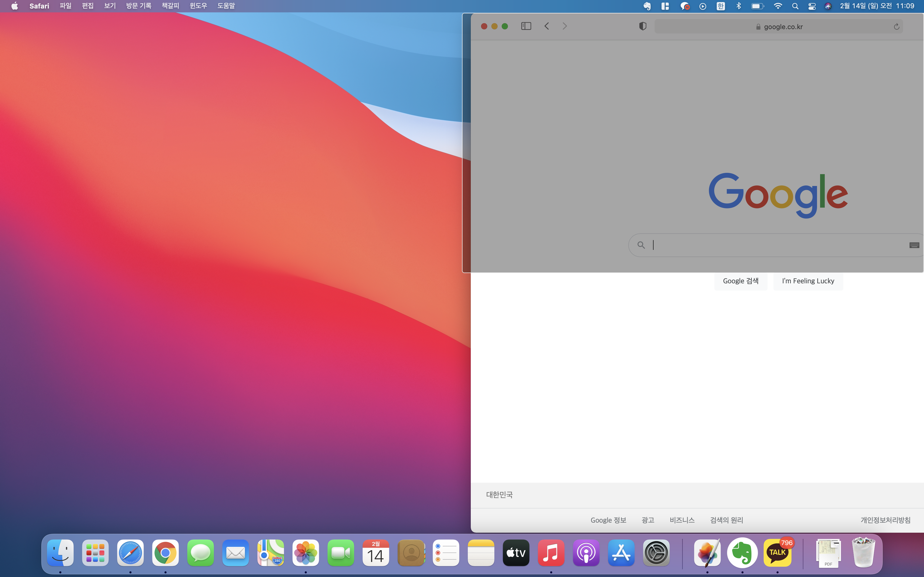The image size is (924, 577).
Task: Open the 보기 menu in menu bar
Action: pyautogui.click(x=110, y=6)
